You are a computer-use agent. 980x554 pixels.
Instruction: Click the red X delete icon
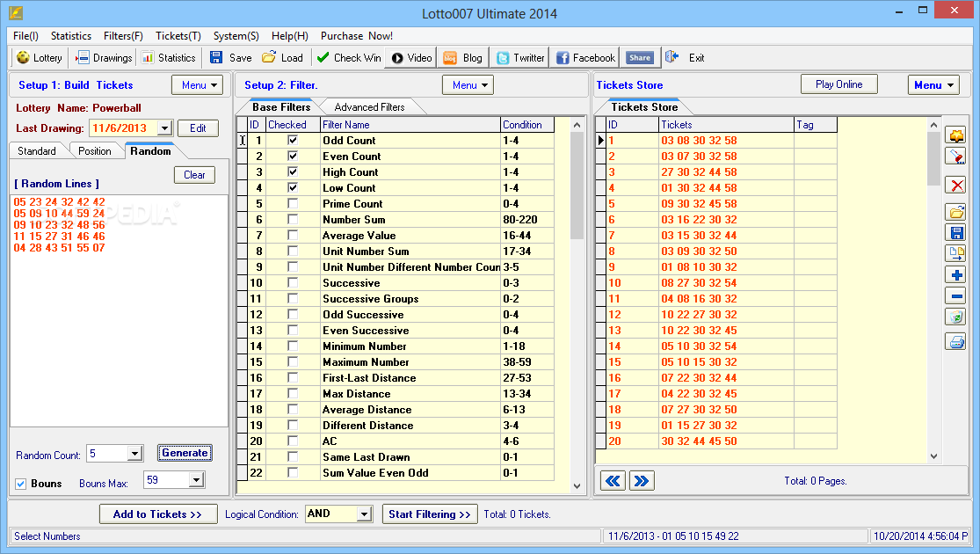(955, 185)
